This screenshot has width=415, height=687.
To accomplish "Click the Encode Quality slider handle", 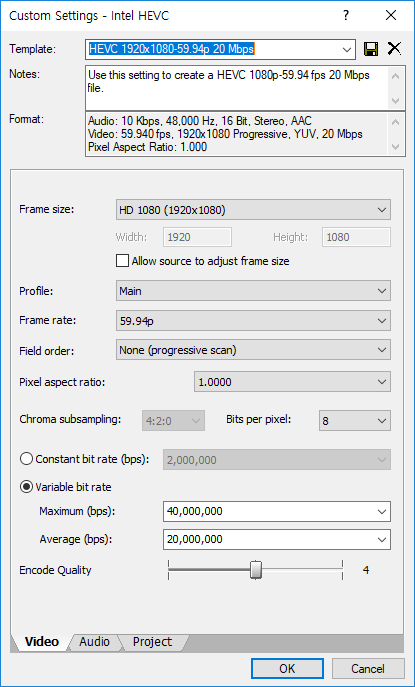I will [256, 570].
